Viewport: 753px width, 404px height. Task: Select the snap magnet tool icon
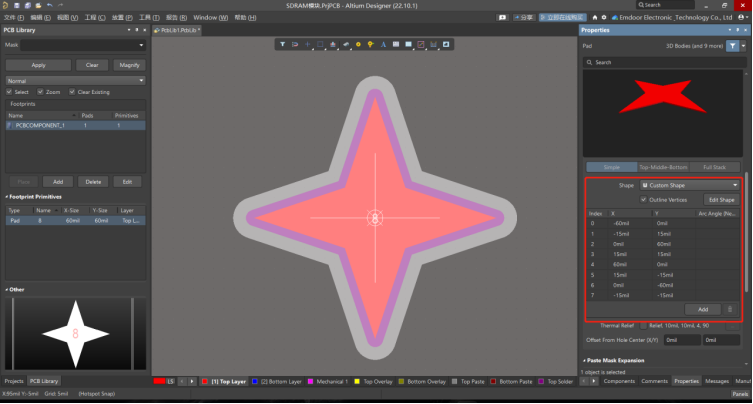(294, 44)
